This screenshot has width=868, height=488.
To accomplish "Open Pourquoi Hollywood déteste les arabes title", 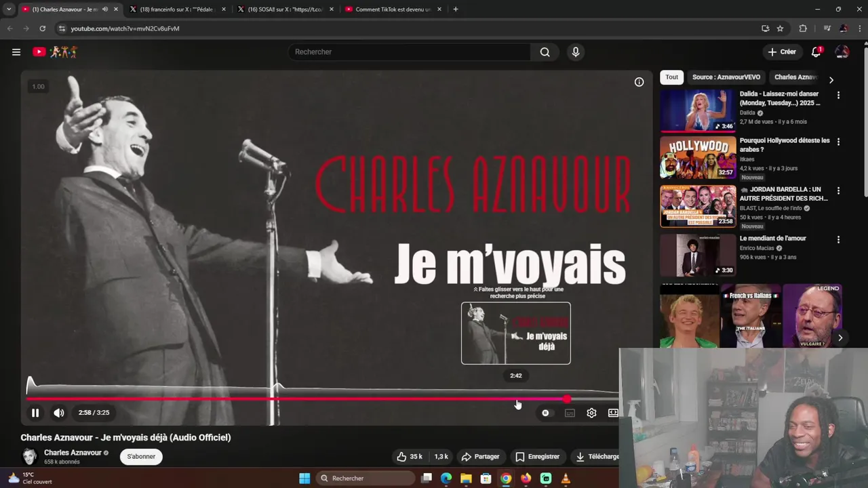I will (785, 144).
